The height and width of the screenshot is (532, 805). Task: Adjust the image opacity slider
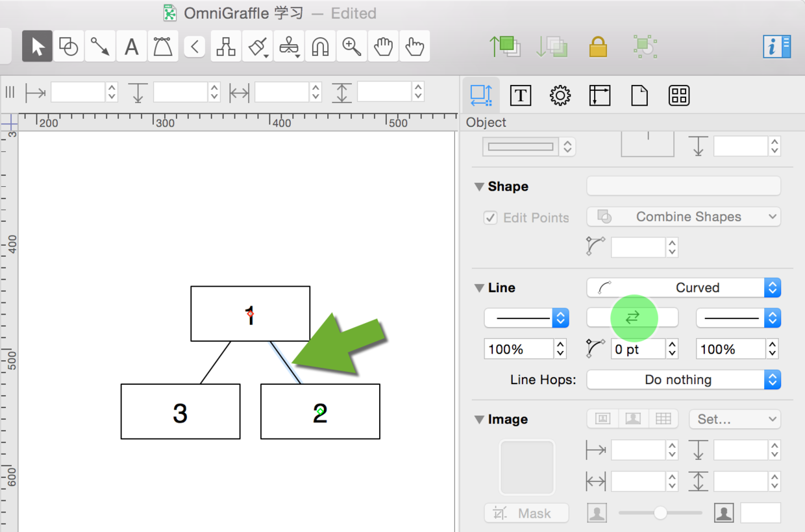pyautogui.click(x=660, y=513)
